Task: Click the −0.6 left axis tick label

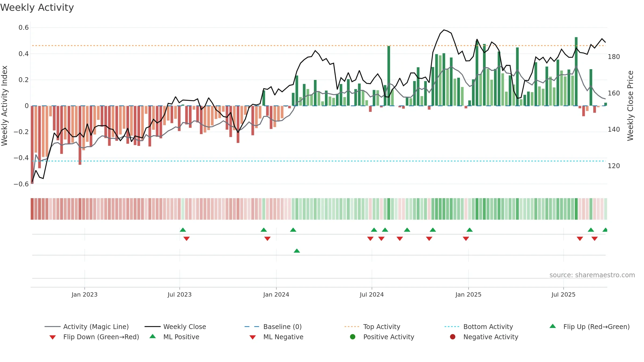Action: point(21,184)
